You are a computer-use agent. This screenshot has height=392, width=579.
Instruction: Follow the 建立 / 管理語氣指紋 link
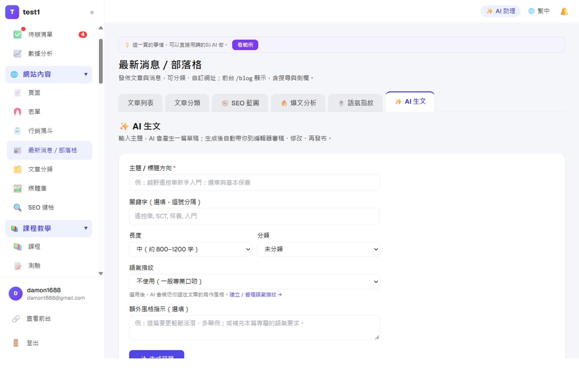click(x=256, y=295)
